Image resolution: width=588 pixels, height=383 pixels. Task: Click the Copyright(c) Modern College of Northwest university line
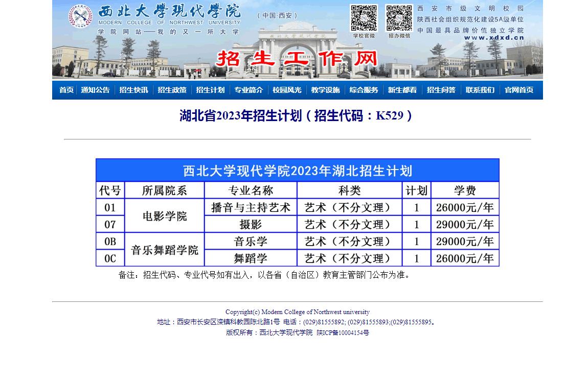pos(298,312)
